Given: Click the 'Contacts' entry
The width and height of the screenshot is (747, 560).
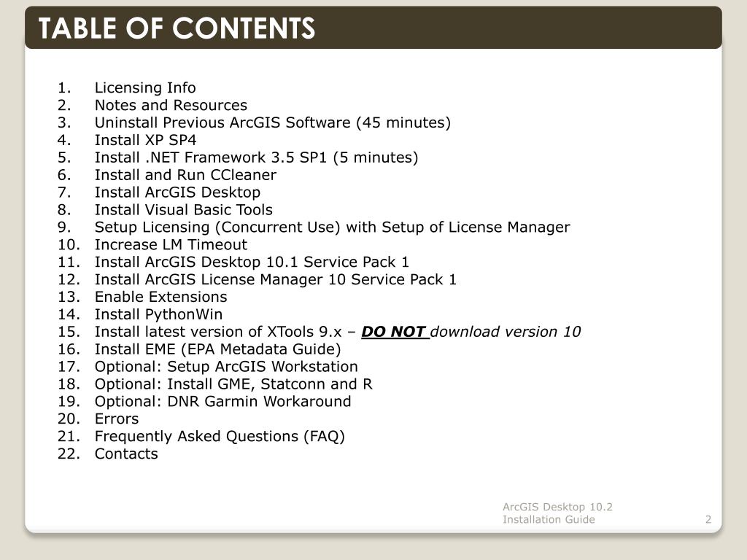Looking at the screenshot, I should pos(126,454).
